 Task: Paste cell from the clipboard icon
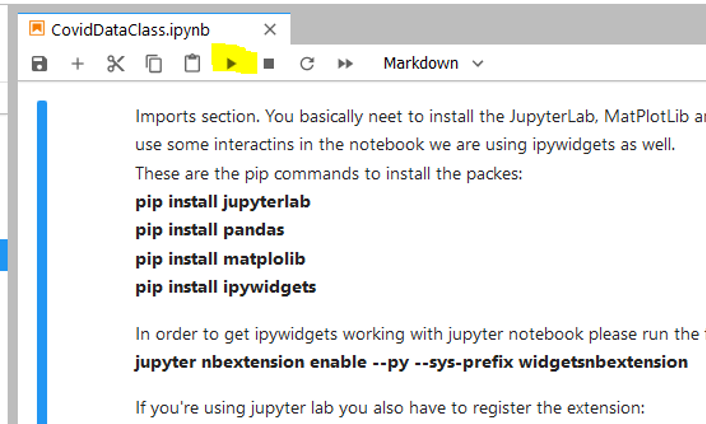(x=192, y=64)
